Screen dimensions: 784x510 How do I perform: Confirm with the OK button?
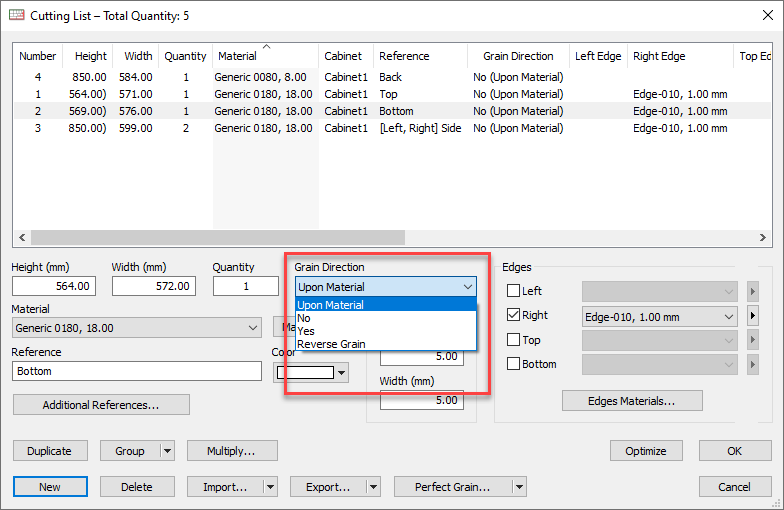tap(734, 451)
